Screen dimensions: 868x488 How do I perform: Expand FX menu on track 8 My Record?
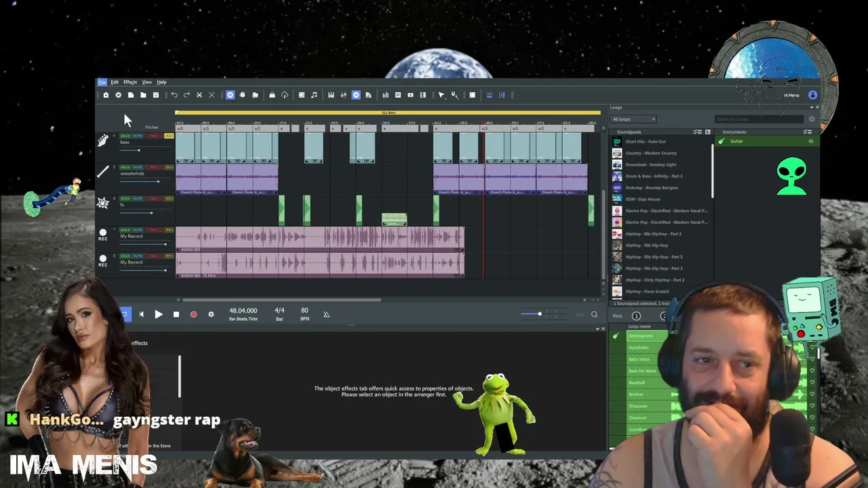click(x=170, y=256)
